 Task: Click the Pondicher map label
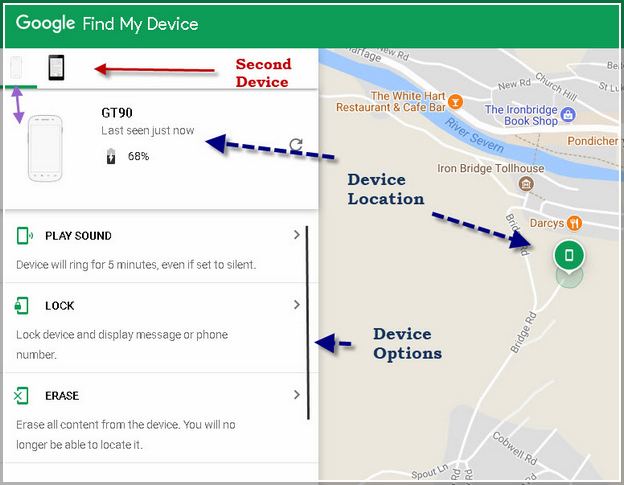point(593,141)
